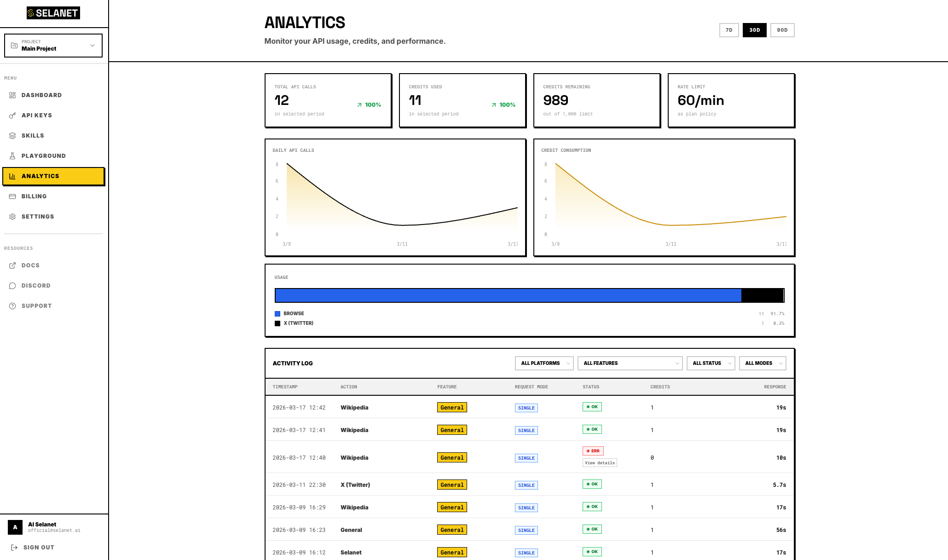Switch time range to 90D
The width and height of the screenshot is (948, 560).
click(782, 30)
